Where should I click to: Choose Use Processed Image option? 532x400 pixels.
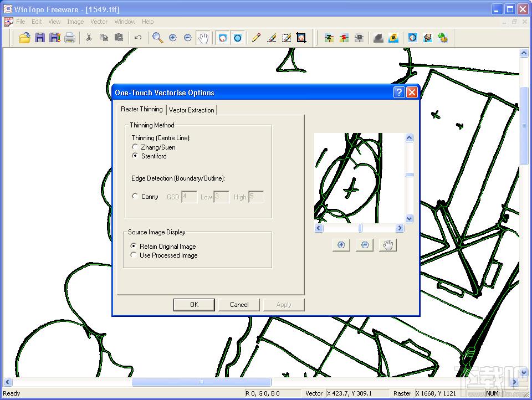134,255
